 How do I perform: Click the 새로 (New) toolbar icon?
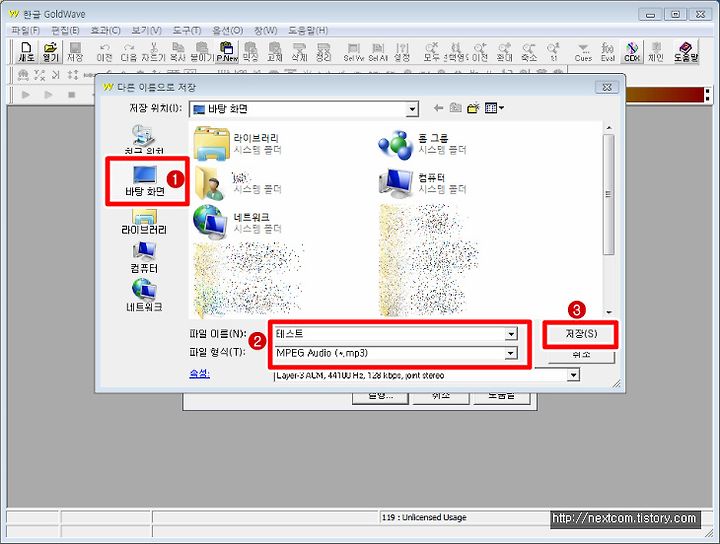(x=26, y=51)
